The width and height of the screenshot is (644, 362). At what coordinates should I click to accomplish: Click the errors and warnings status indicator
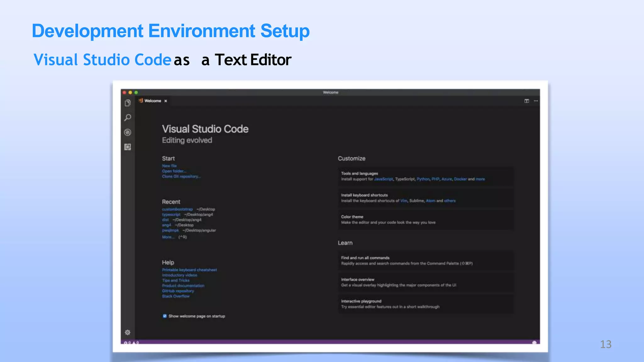click(x=131, y=343)
